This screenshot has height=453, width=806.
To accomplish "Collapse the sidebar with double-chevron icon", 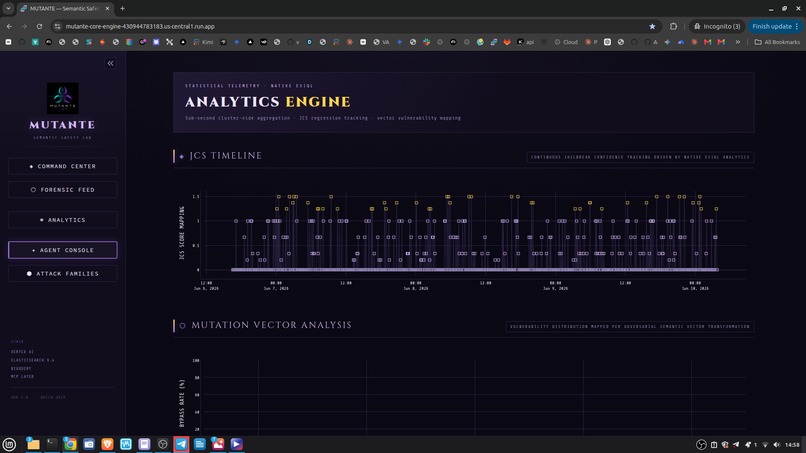I will point(110,63).
